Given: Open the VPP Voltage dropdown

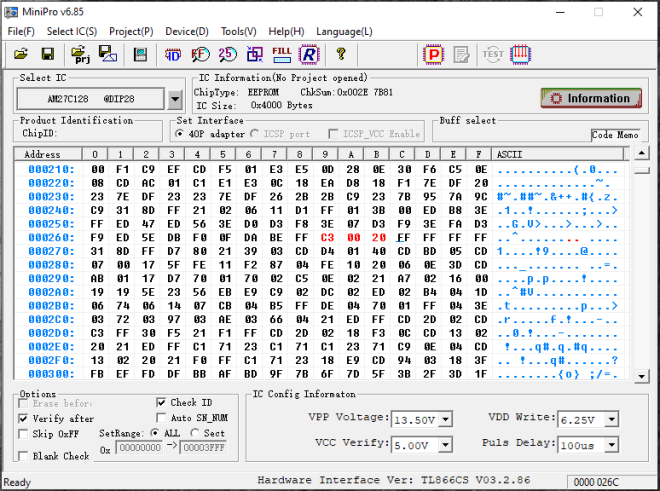Looking at the screenshot, I should (x=445, y=420).
